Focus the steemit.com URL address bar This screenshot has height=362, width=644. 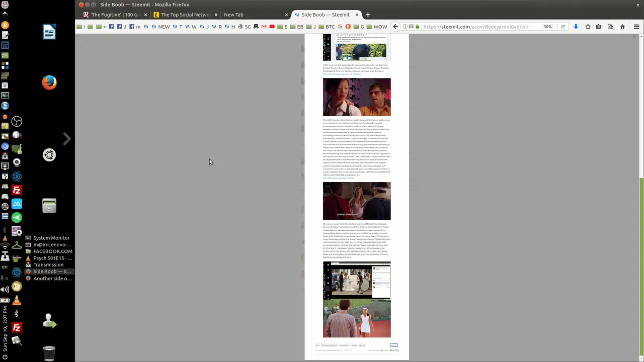pos(478,27)
